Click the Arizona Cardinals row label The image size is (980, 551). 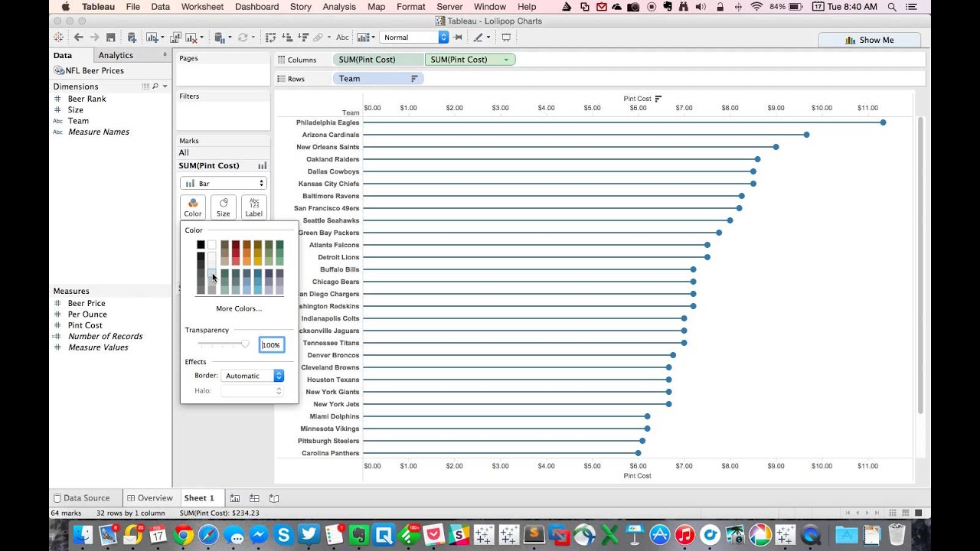[x=330, y=135]
